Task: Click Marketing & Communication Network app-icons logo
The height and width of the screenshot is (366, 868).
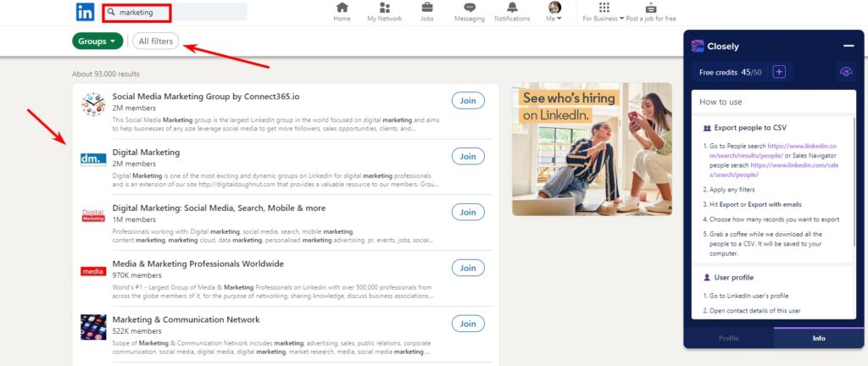Action: click(93, 327)
